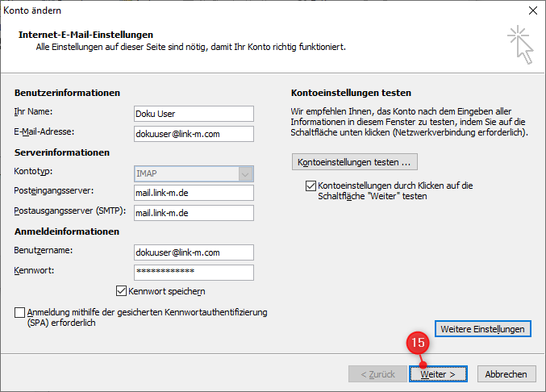Click the red step marker numbered 15
Image resolution: width=546 pixels, height=392 pixels.
(418, 342)
